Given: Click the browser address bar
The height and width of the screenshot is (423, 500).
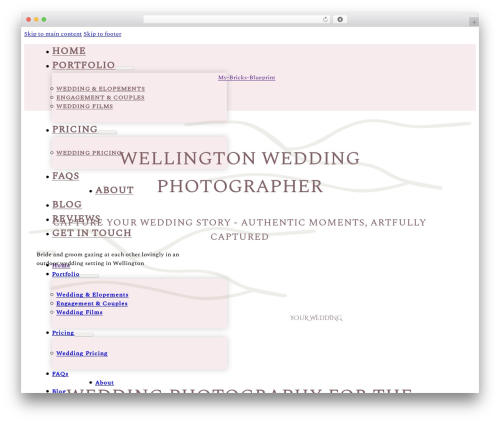Looking at the screenshot, I should coord(236,20).
